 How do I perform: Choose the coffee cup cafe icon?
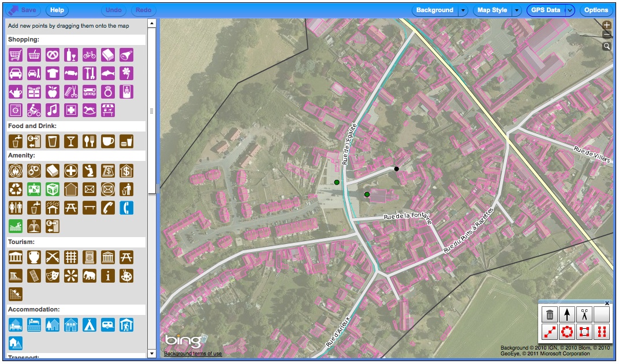pos(108,141)
